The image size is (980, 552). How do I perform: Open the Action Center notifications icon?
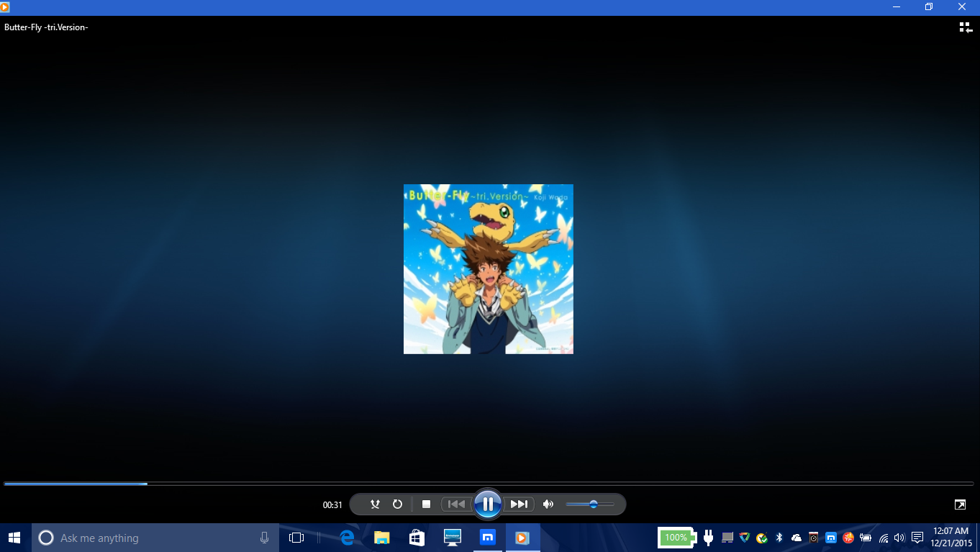pos(917,538)
